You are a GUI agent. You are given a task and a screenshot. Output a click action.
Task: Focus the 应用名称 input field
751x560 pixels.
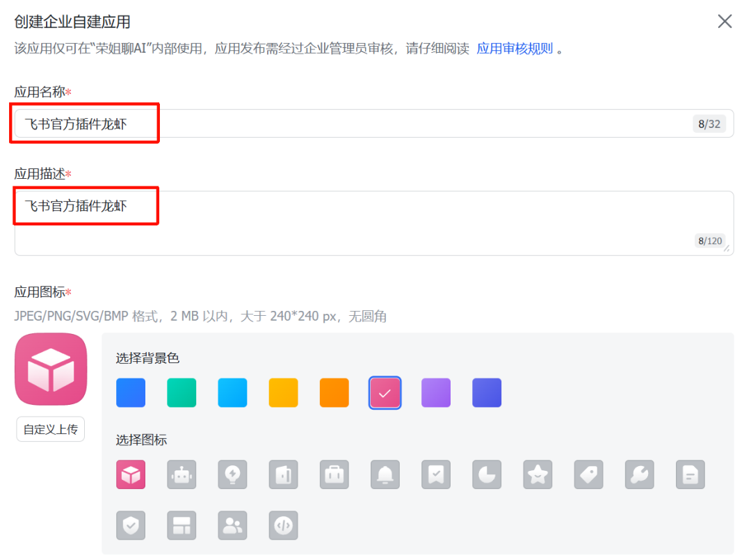click(x=374, y=124)
